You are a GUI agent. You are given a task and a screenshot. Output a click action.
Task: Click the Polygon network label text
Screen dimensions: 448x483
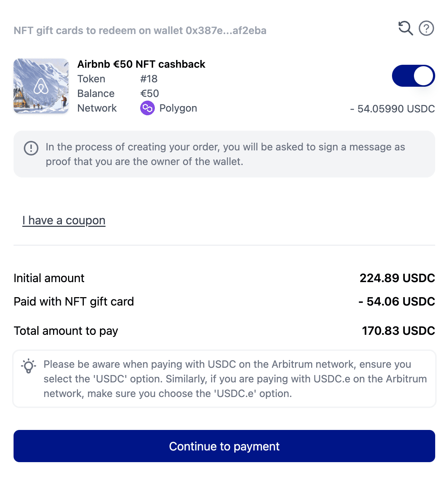coord(178,108)
